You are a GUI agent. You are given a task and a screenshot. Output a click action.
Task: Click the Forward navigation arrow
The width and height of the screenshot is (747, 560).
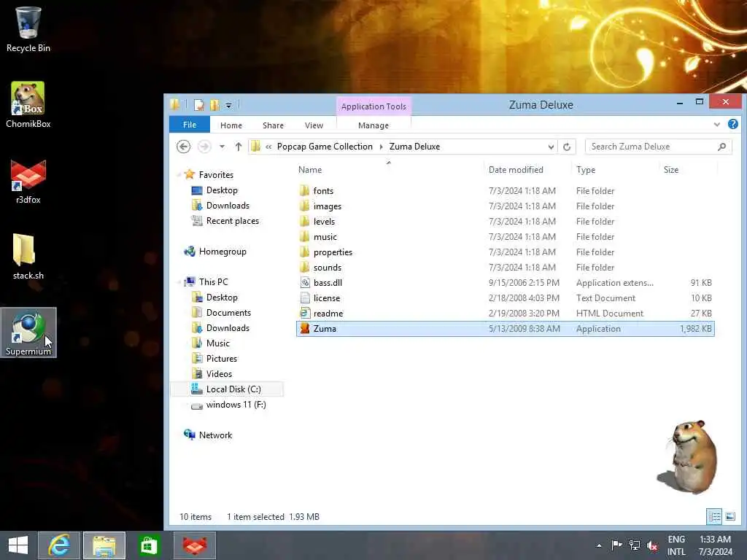point(204,147)
